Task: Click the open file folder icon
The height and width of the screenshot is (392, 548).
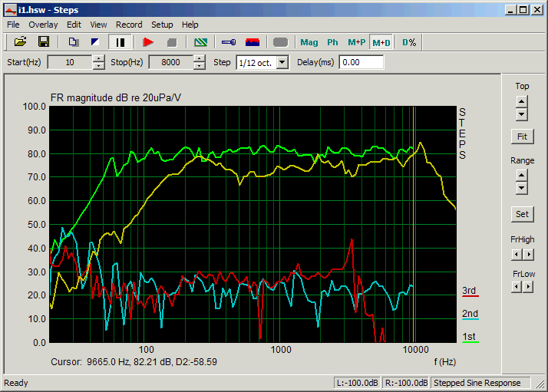Action: coord(21,42)
